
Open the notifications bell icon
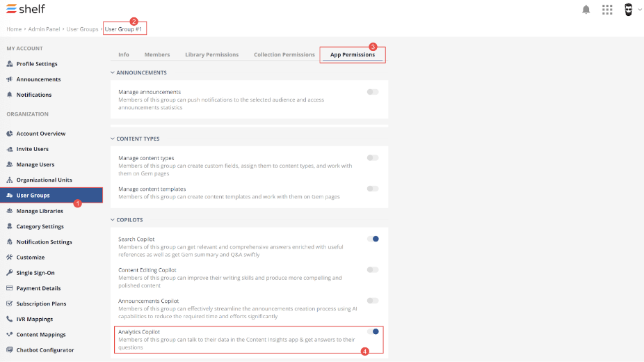(x=586, y=10)
